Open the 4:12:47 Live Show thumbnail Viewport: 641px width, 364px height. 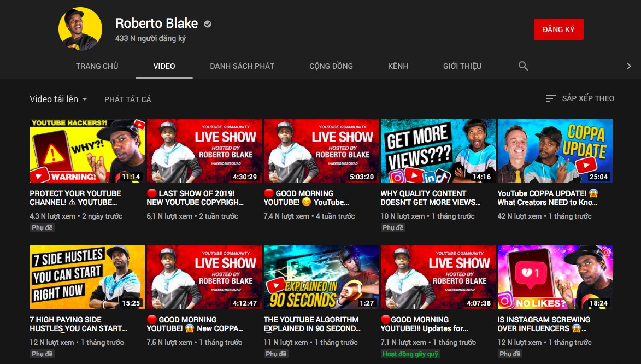pos(204,277)
